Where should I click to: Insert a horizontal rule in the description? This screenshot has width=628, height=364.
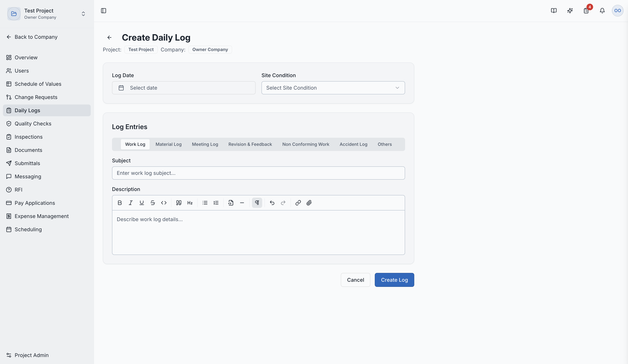coord(242,203)
